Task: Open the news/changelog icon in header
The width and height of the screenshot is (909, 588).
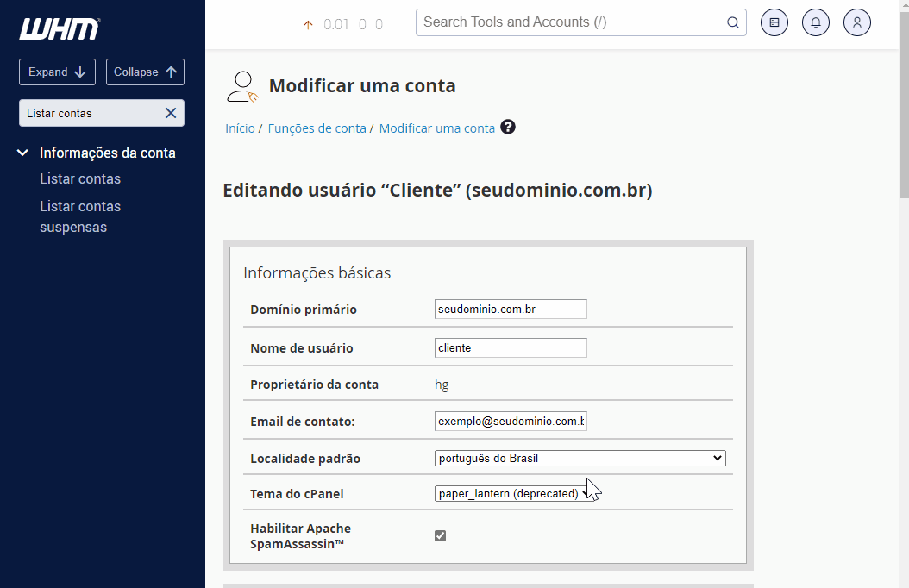Action: [x=774, y=22]
